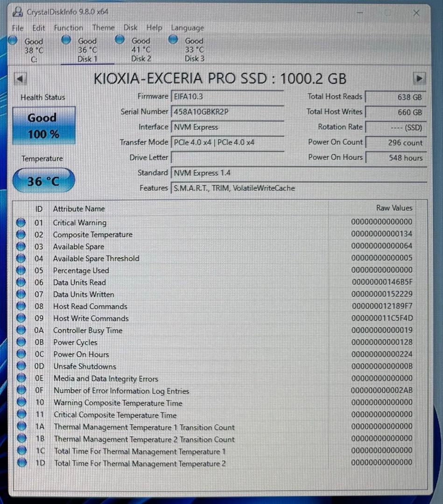Click the status icon for Percentage Used
Screen dimensions: 443x504
pyautogui.click(x=21, y=270)
